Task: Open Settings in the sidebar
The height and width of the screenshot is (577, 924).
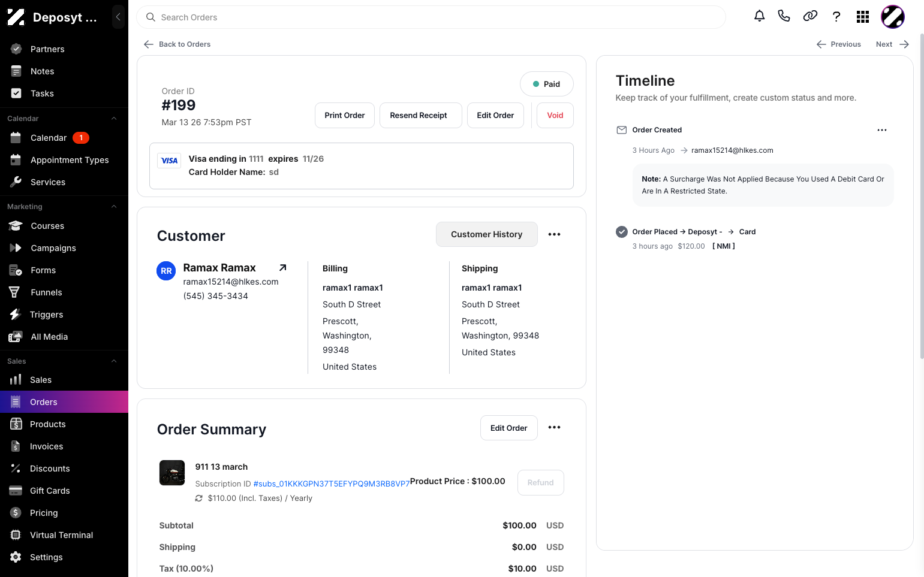Action: click(64, 557)
